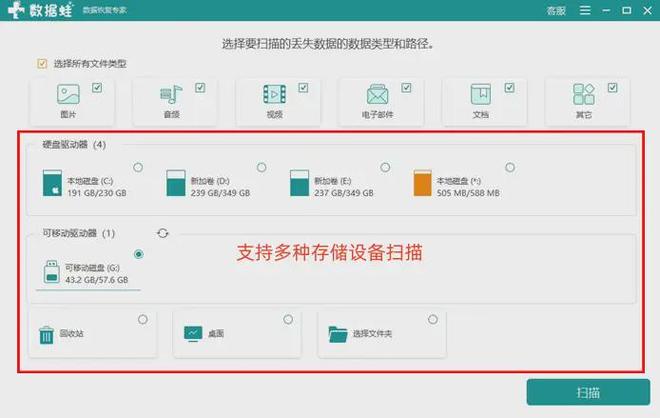Image resolution: width=660 pixels, height=418 pixels.
Task: Click the 可移动驱动器 (1) section label
Action: (x=79, y=233)
